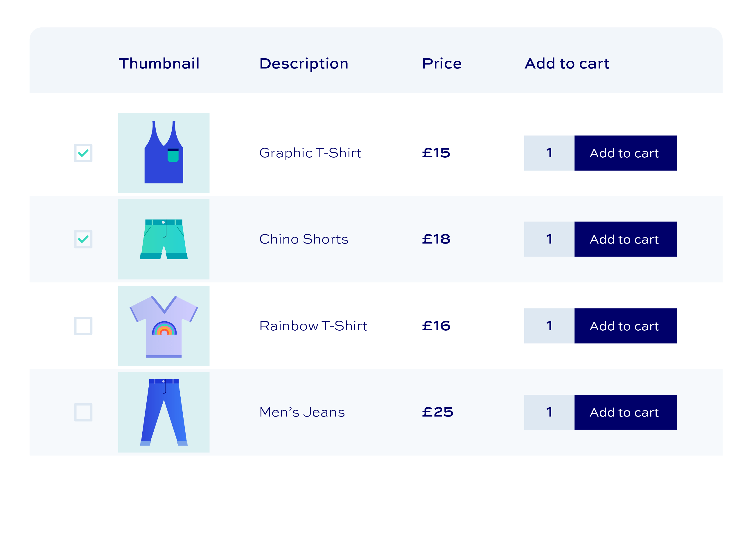Uncheck the Graphic T-Shirt checkbox
Viewport: 756px width, 537px height.
point(83,153)
